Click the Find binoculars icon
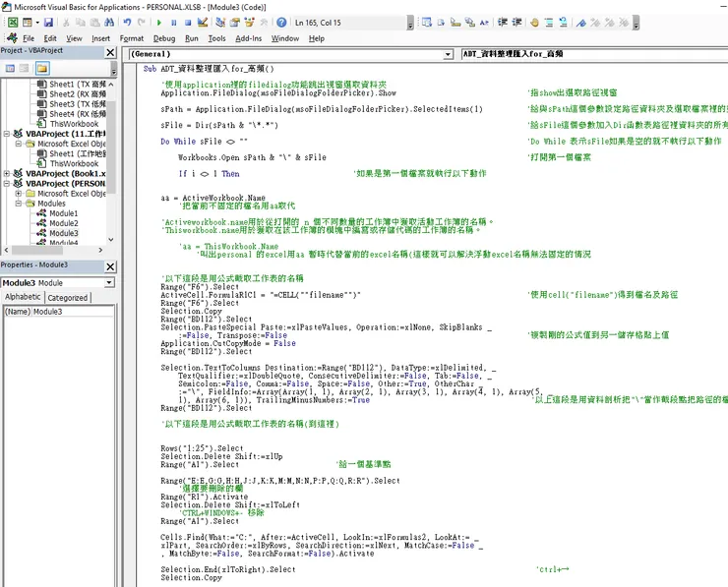Image resolution: width=728 pixels, height=587 pixels. click(x=108, y=22)
